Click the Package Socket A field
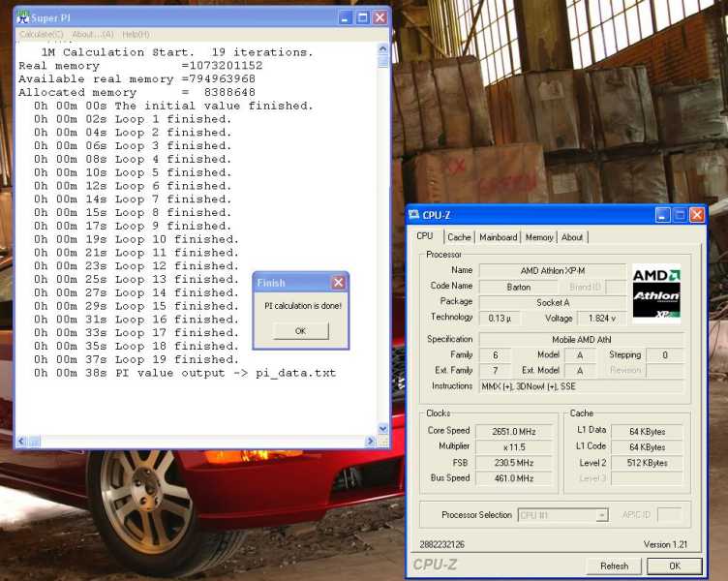Viewport: 728px width, 581px height. click(553, 302)
